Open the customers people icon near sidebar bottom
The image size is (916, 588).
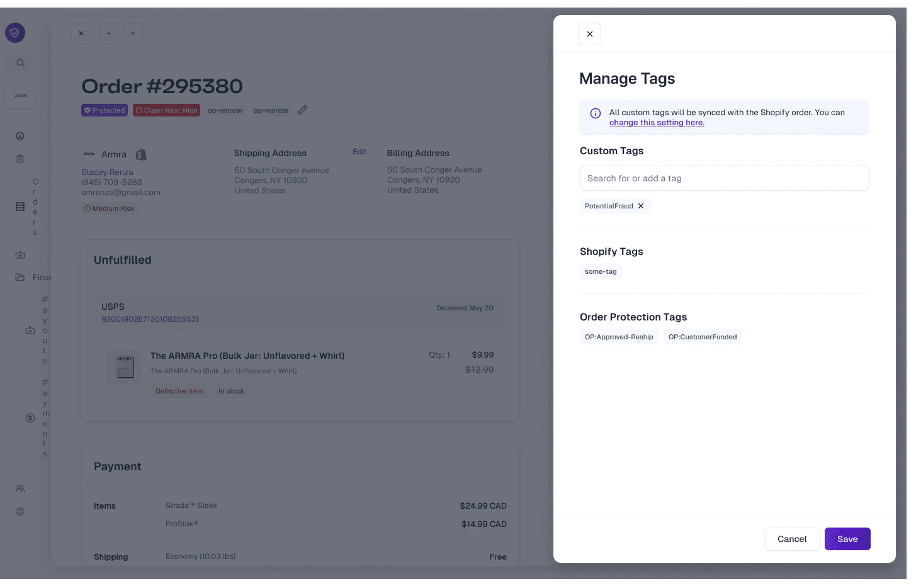click(x=20, y=488)
